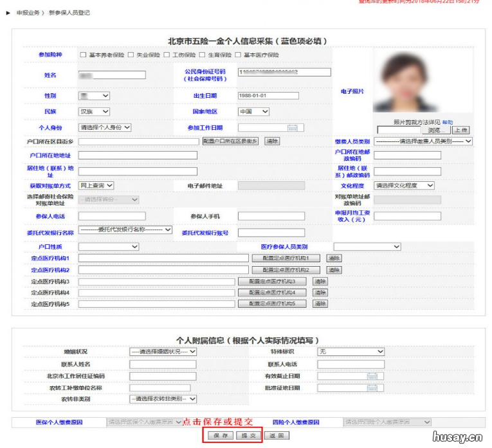Click 配置定点医疗机构4 button

point(272,293)
